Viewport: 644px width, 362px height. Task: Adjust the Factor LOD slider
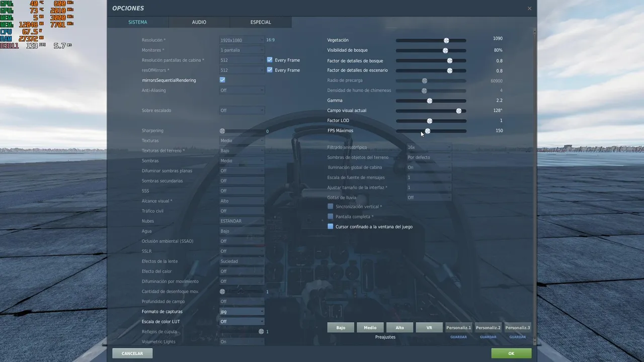(x=431, y=121)
